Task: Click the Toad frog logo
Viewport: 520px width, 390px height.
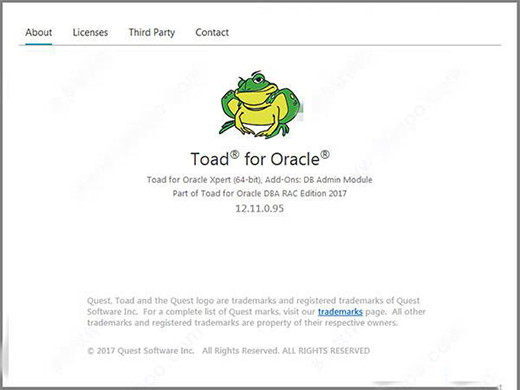Action: (261, 104)
